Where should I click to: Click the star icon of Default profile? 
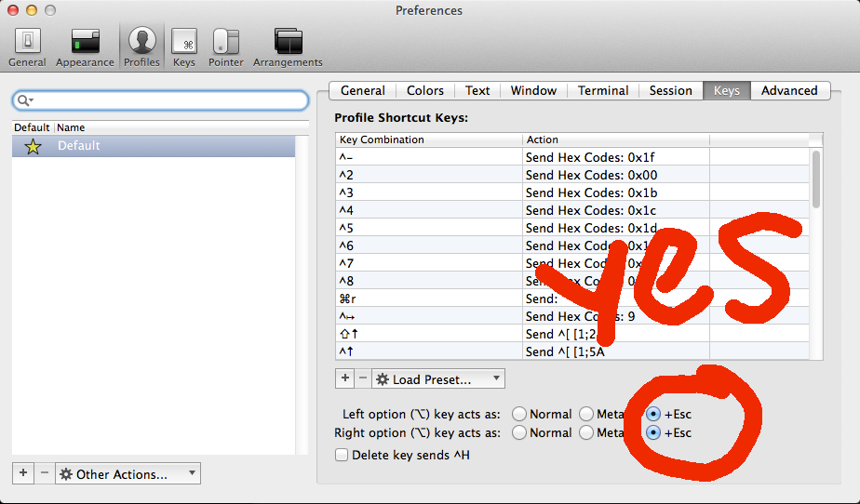(x=33, y=146)
